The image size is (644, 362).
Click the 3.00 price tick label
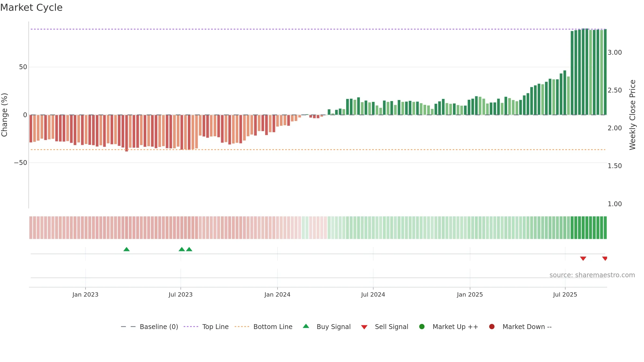[x=615, y=53]
